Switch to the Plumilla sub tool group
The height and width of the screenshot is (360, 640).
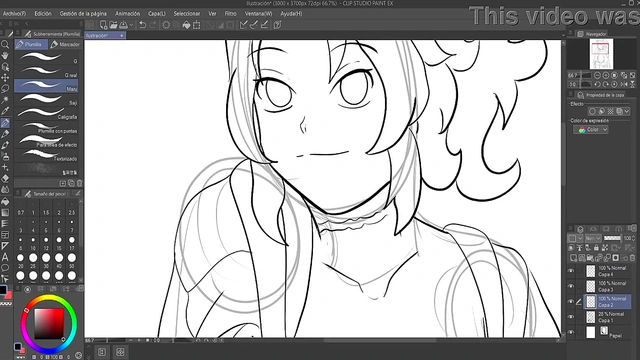pos(31,44)
